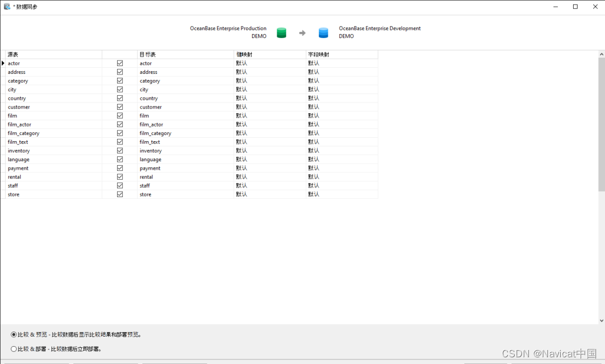Click the vertical scrollbar thumb

(602, 124)
